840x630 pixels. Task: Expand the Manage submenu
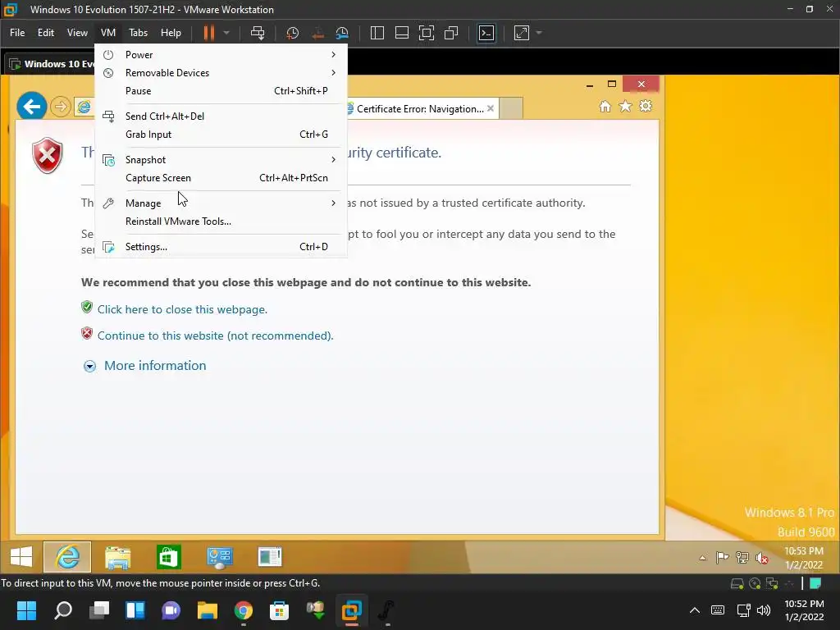221,203
